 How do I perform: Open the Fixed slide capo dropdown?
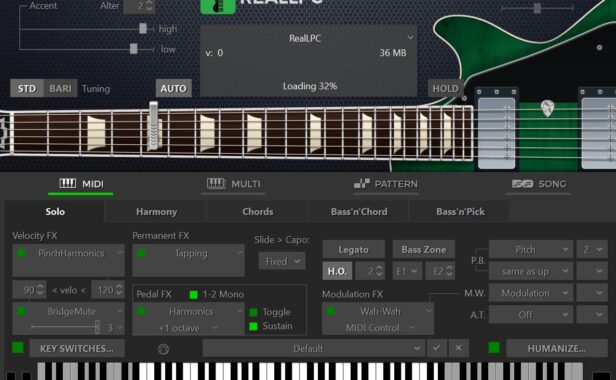coord(282,261)
